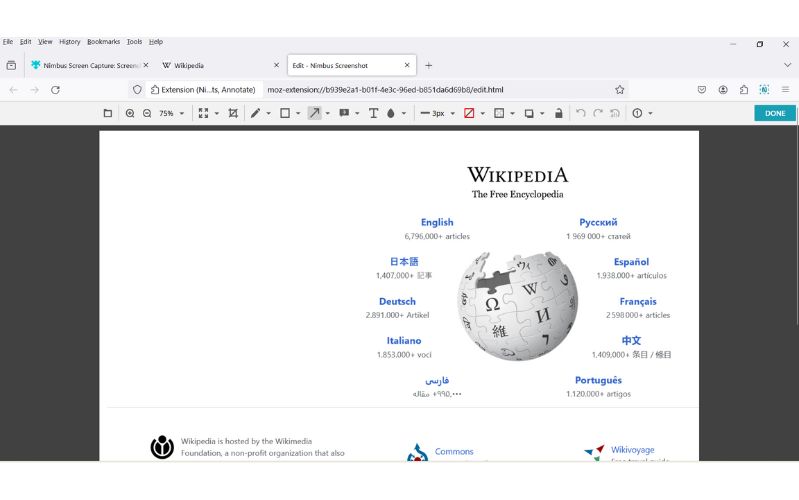Redo the last edit
The height and width of the screenshot is (500, 799).
(598, 113)
